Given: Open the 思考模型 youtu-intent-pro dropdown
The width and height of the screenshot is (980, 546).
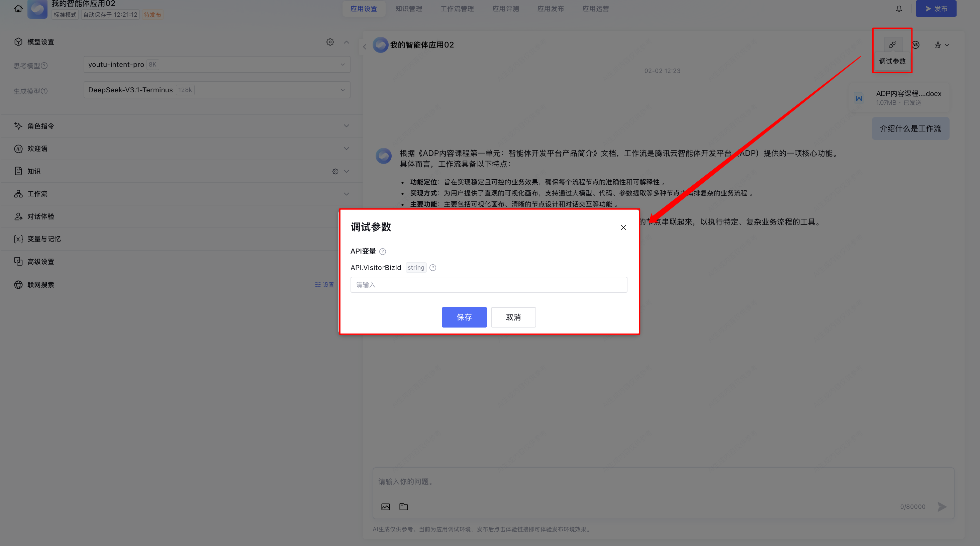Looking at the screenshot, I should tap(216, 65).
